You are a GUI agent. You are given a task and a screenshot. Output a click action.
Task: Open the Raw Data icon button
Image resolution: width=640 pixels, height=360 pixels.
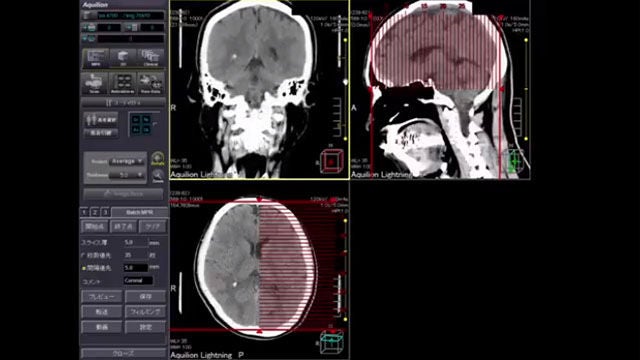pyautogui.click(x=151, y=84)
